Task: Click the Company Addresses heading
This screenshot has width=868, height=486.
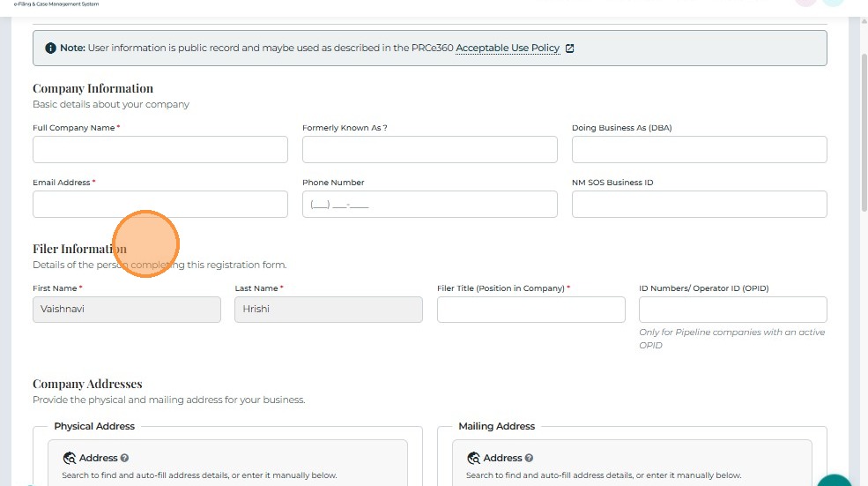Action: (87, 384)
